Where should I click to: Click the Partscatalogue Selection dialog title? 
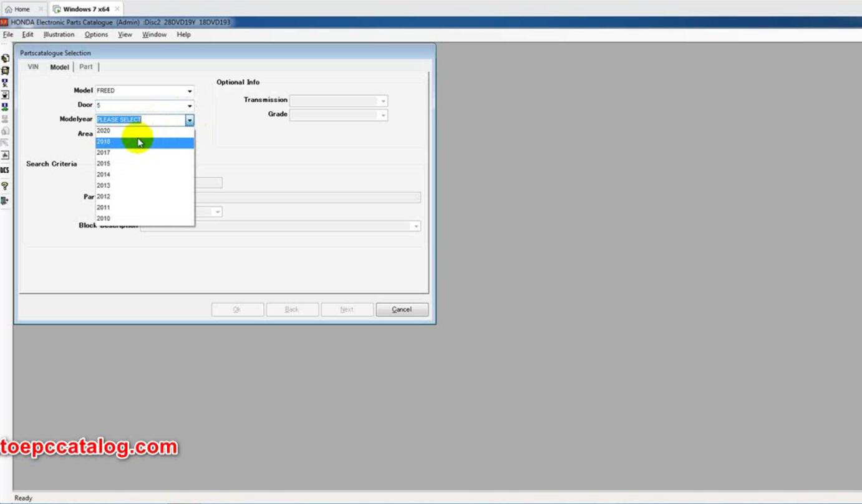coord(56,53)
